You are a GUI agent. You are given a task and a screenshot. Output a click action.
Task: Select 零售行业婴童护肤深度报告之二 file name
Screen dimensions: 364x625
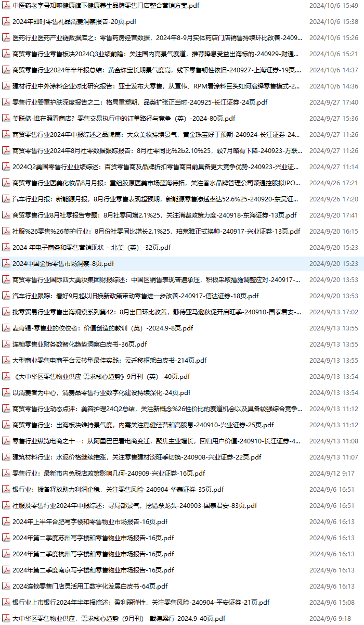point(140,103)
